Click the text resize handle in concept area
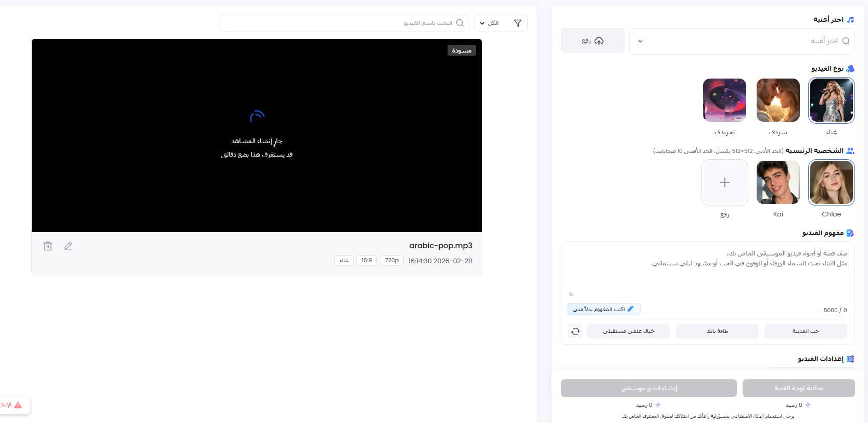 [571, 294]
